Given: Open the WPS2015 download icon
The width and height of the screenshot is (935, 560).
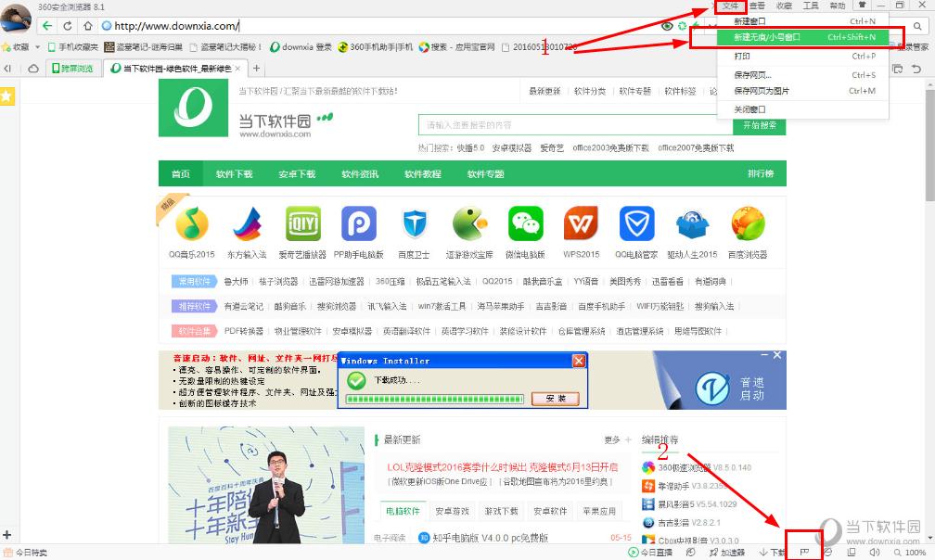Looking at the screenshot, I should pos(582,223).
